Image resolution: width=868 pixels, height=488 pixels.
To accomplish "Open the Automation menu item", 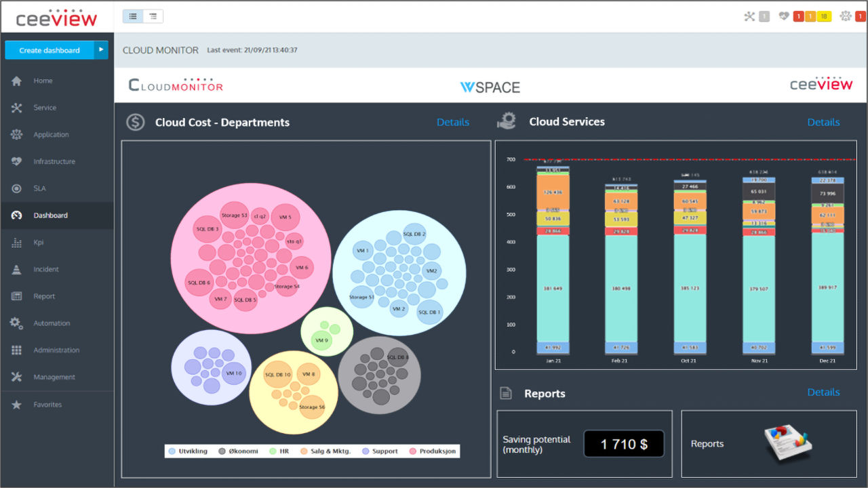I will point(57,323).
